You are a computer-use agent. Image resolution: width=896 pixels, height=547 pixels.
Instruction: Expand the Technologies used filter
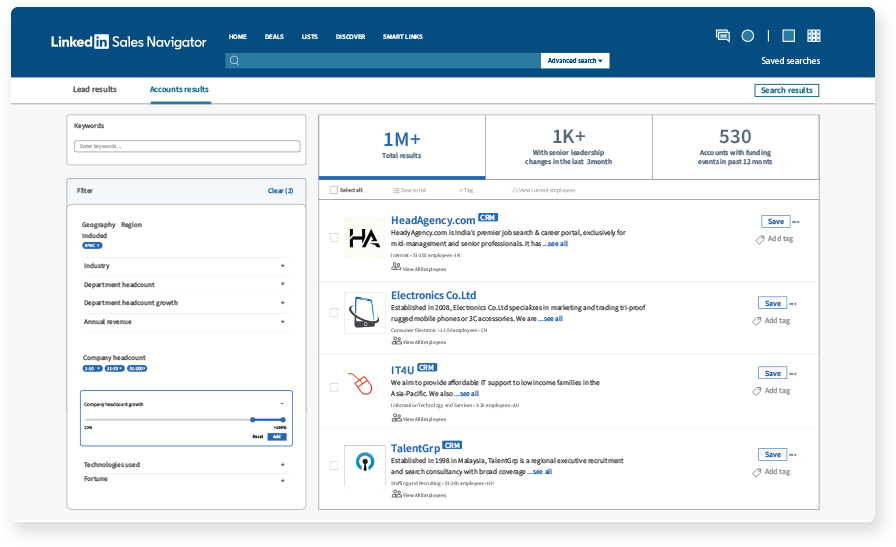click(282, 465)
